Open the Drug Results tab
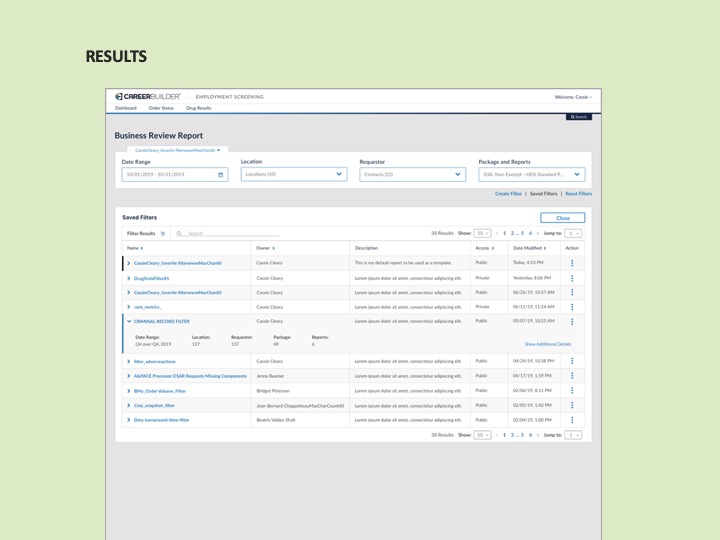Image resolution: width=720 pixels, height=540 pixels. click(x=198, y=108)
